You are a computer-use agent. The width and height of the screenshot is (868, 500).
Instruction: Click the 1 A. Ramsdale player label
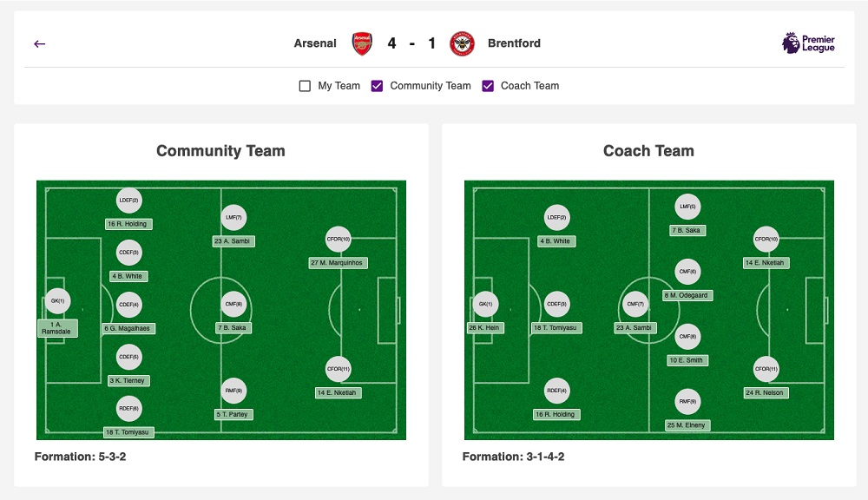tap(57, 328)
